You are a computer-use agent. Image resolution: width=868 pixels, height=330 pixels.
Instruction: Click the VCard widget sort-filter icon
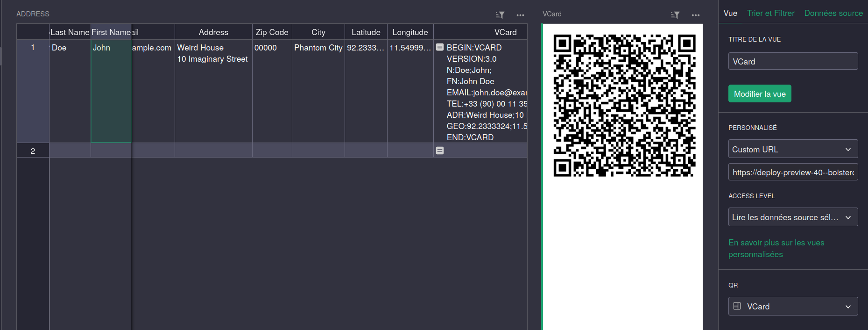tap(675, 15)
